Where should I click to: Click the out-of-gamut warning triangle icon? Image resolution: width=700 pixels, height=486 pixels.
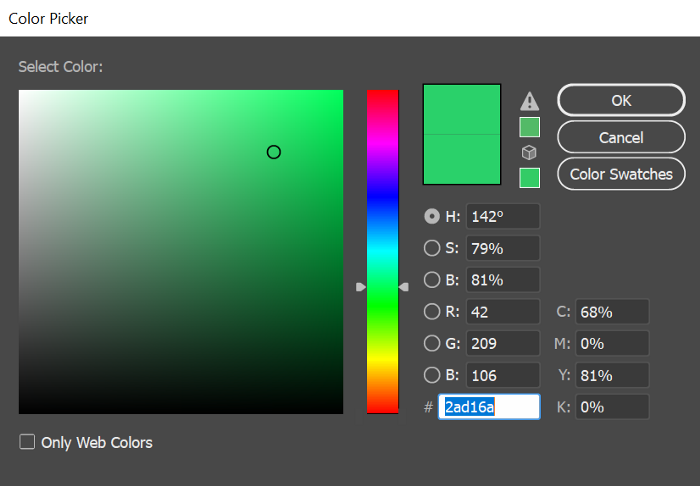click(529, 101)
